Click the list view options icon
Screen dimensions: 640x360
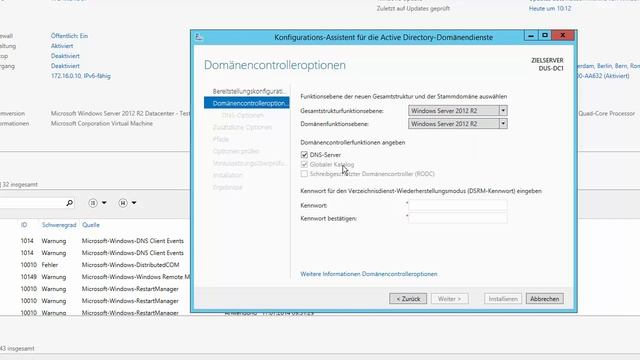pyautogui.click(x=93, y=203)
